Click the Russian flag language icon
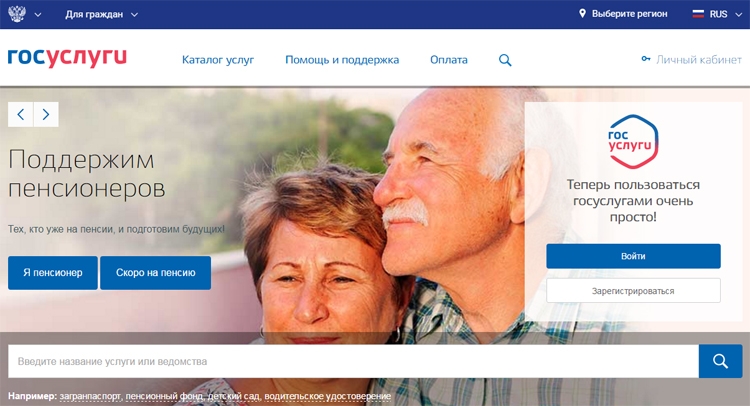This screenshot has width=750, height=406. (698, 14)
